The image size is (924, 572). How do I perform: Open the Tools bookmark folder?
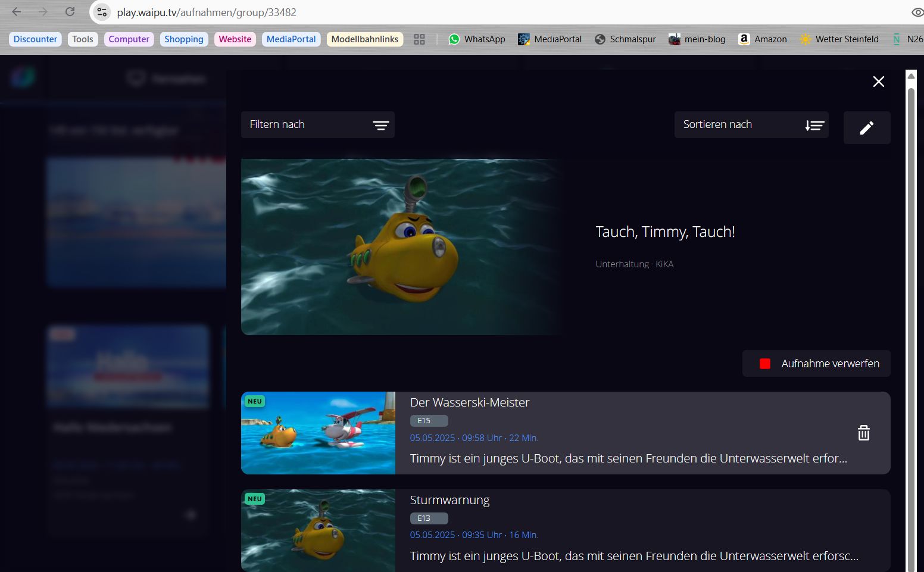tap(83, 39)
